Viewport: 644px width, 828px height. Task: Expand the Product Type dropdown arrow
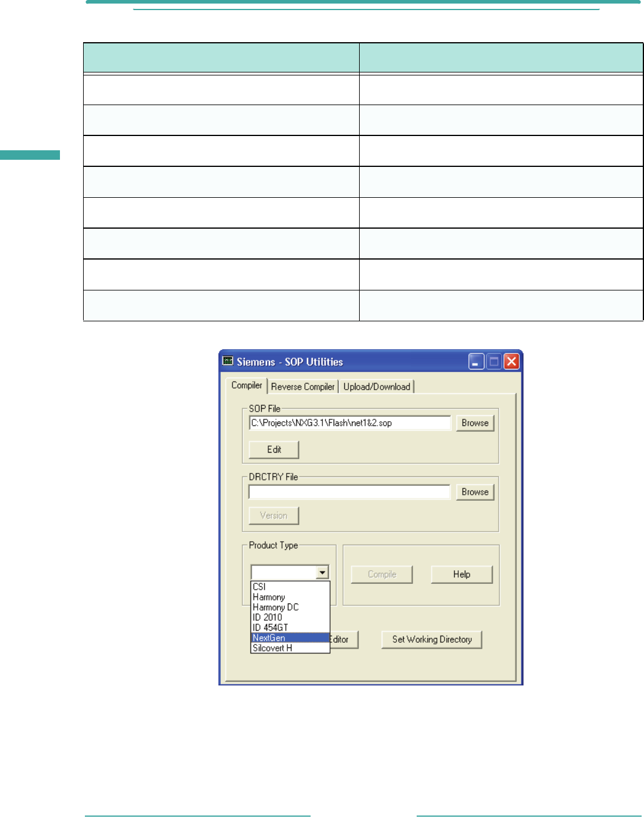pyautogui.click(x=322, y=573)
